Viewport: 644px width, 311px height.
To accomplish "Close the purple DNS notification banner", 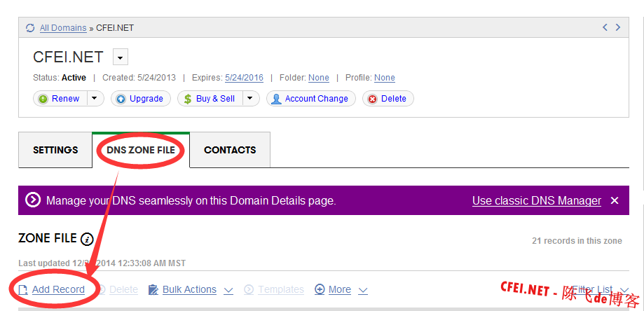I will pos(615,200).
